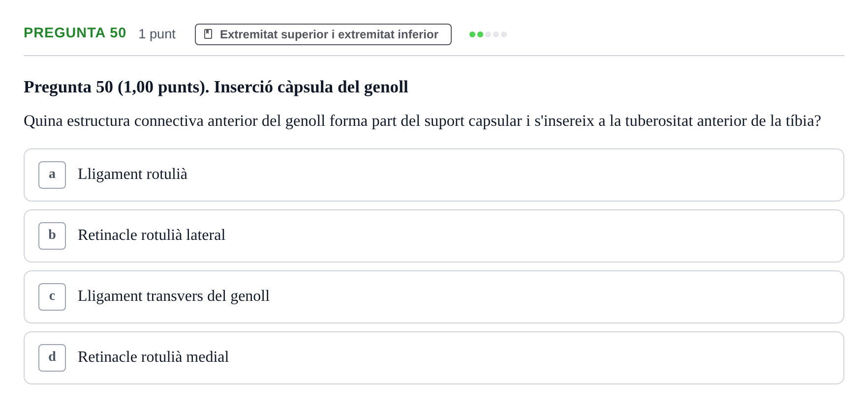Click the first green difficulty dot
This screenshot has width=868, height=408.
tap(472, 34)
